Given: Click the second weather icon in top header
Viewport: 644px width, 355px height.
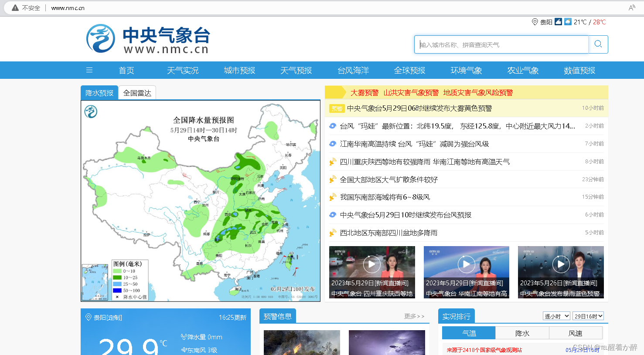Looking at the screenshot, I should click(568, 21).
